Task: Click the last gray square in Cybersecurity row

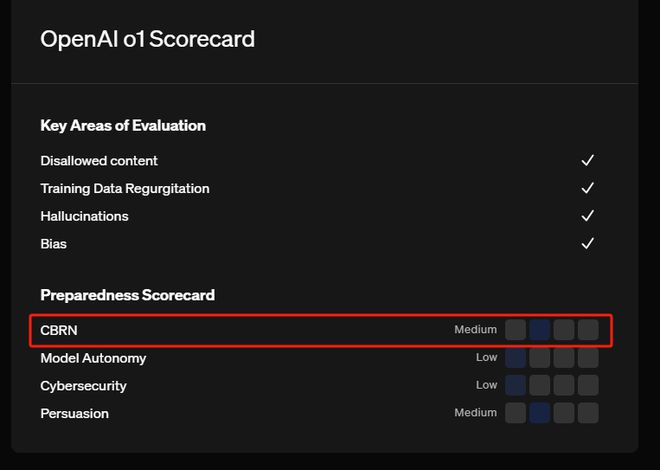Action: point(588,385)
